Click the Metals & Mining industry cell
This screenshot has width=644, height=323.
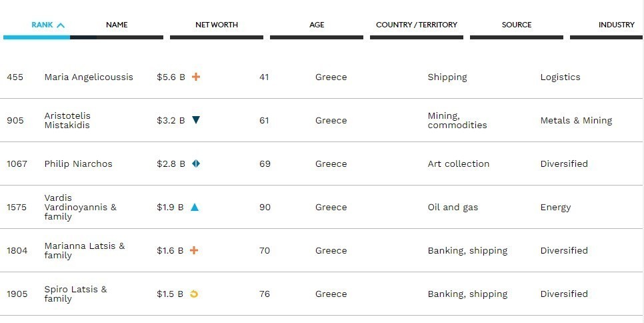(576, 120)
